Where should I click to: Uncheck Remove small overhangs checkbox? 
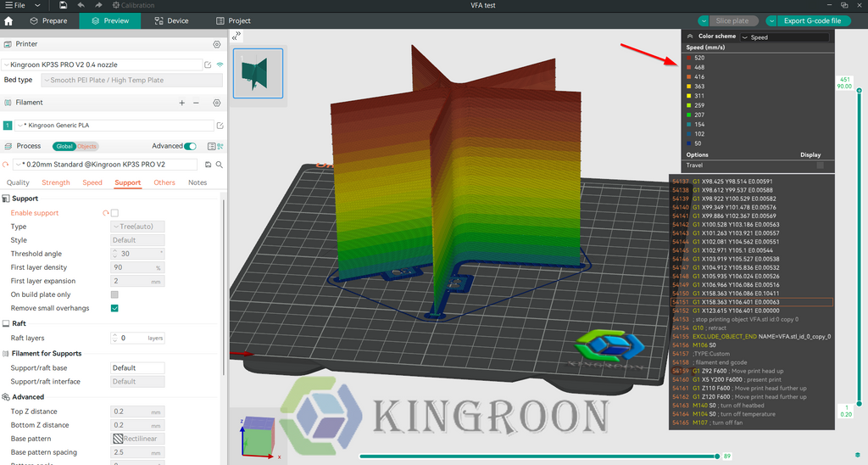114,309
